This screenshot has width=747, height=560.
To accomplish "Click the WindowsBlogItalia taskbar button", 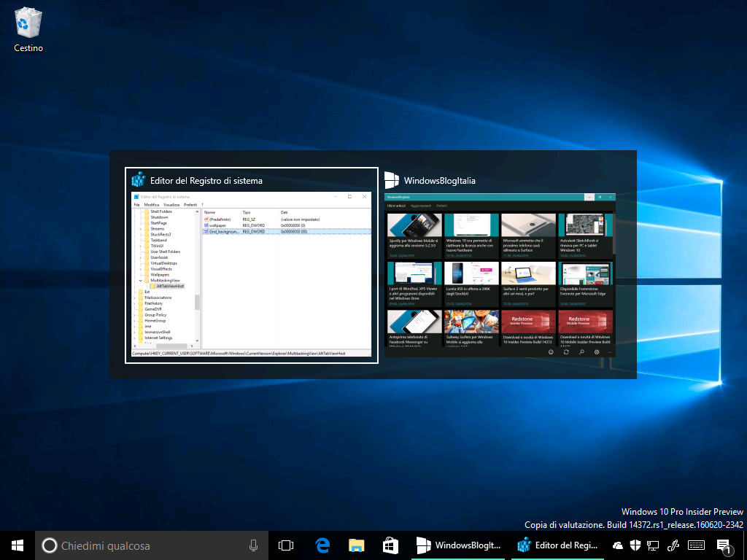I will [x=458, y=545].
